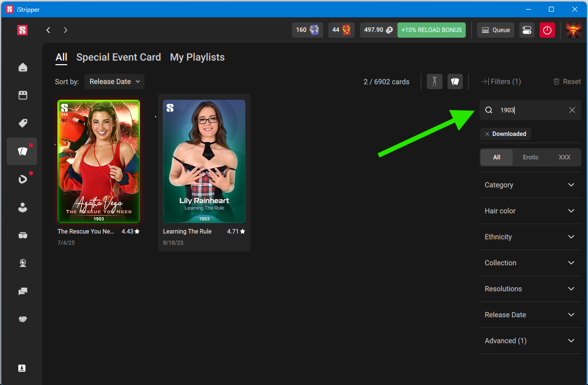Open the Home icon in sidebar
588x385 pixels.
pyautogui.click(x=22, y=68)
